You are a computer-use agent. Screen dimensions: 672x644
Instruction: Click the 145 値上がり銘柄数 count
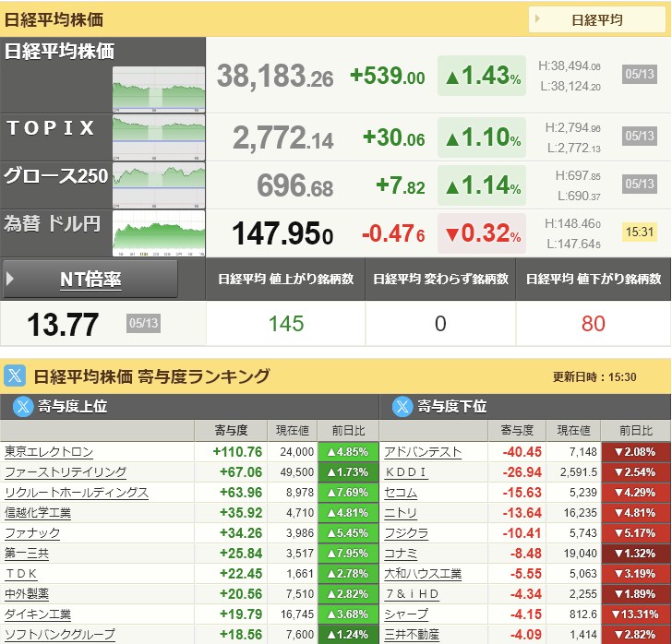click(x=286, y=324)
